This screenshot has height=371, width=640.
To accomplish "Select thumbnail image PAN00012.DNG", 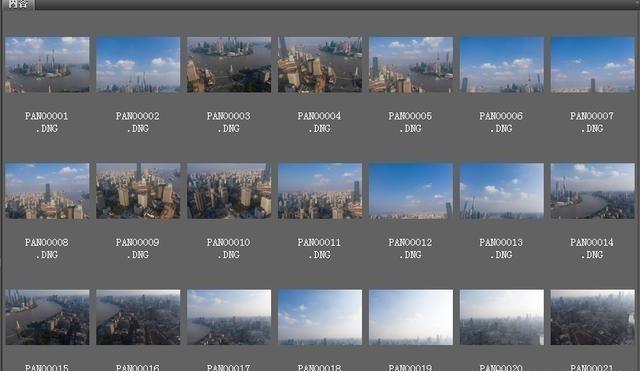I will click(411, 191).
